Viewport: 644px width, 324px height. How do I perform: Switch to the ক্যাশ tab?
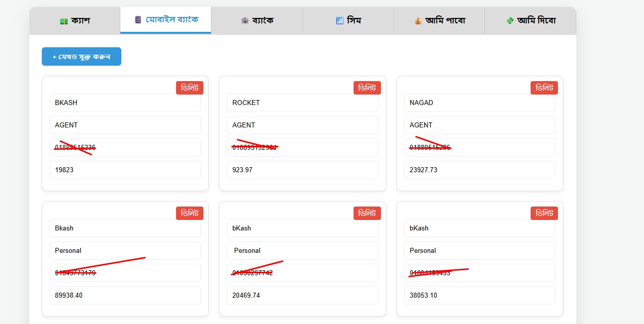(x=75, y=20)
